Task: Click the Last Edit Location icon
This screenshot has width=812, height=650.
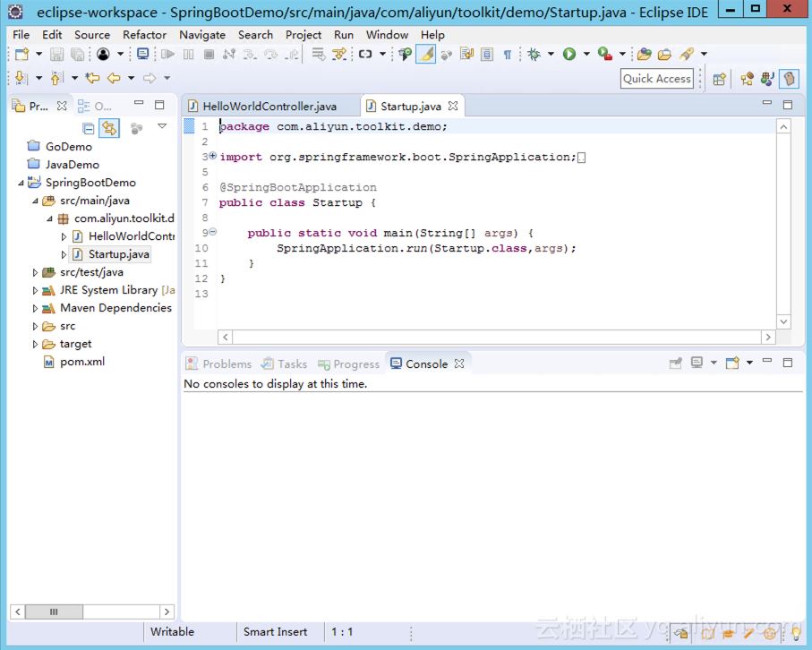Action: [x=92, y=78]
